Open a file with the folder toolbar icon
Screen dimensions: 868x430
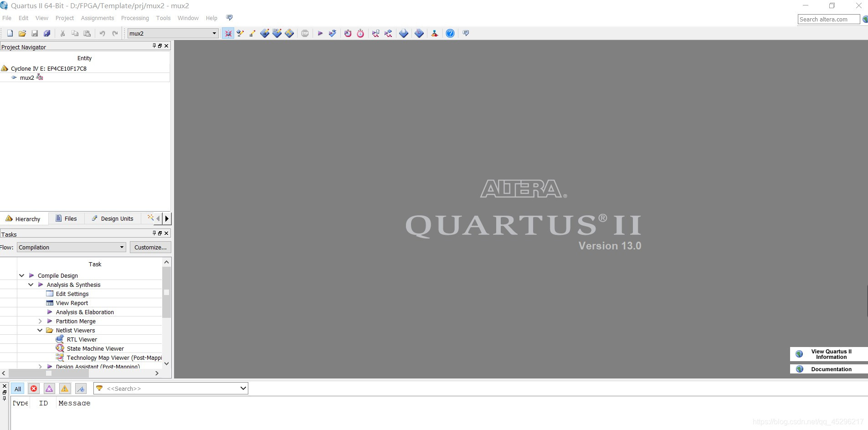pos(22,33)
